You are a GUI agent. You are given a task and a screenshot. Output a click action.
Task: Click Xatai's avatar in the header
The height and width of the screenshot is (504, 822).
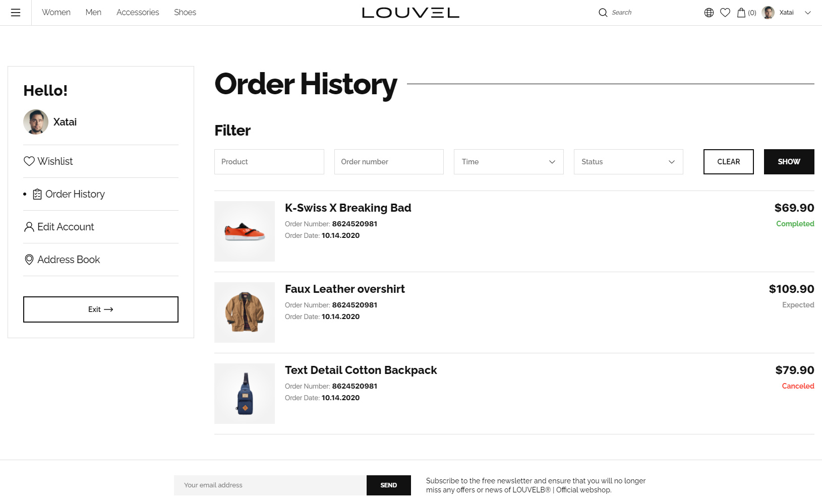768,13
